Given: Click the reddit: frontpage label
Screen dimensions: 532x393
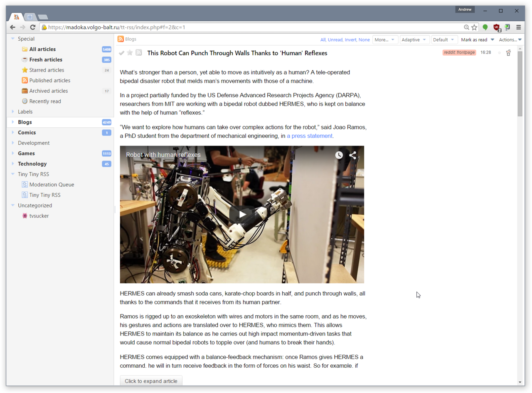Looking at the screenshot, I should [x=459, y=52].
